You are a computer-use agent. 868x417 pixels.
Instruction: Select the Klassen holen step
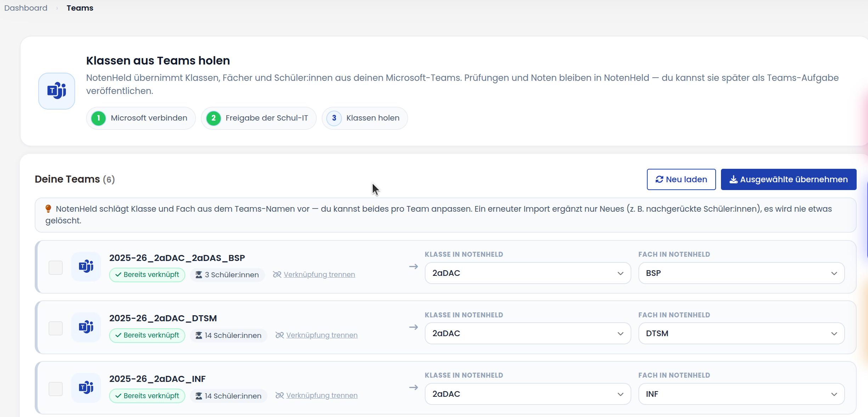coord(365,118)
